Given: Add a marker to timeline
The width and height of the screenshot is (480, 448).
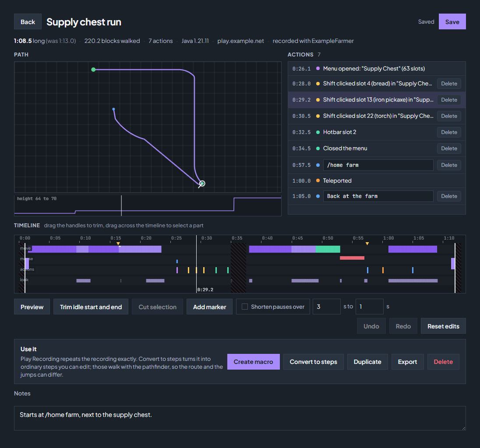Looking at the screenshot, I should [x=209, y=307].
